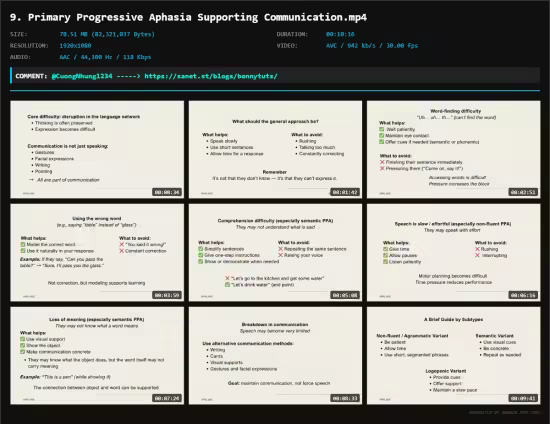The image size is (550, 424).
Task: Click timestamp 00:03:59 badge
Action: tap(167, 295)
